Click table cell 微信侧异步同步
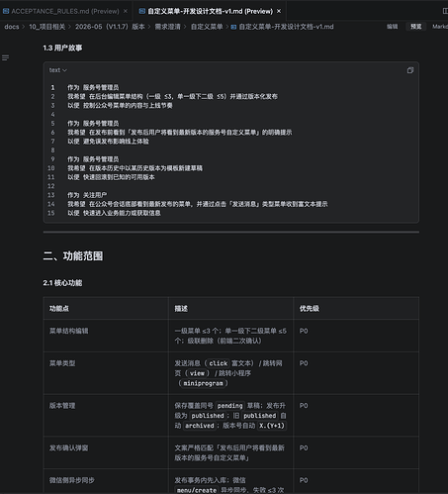The height and width of the screenshot is (494, 448). pos(72,480)
